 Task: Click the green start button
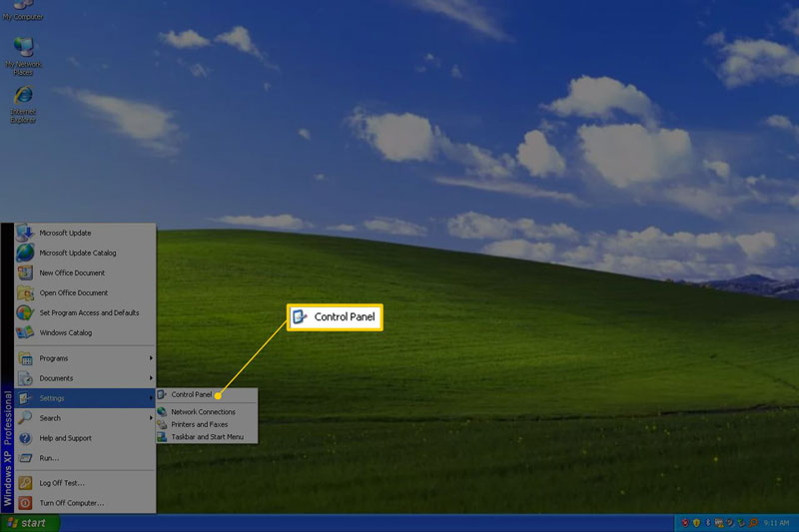pos(30,523)
